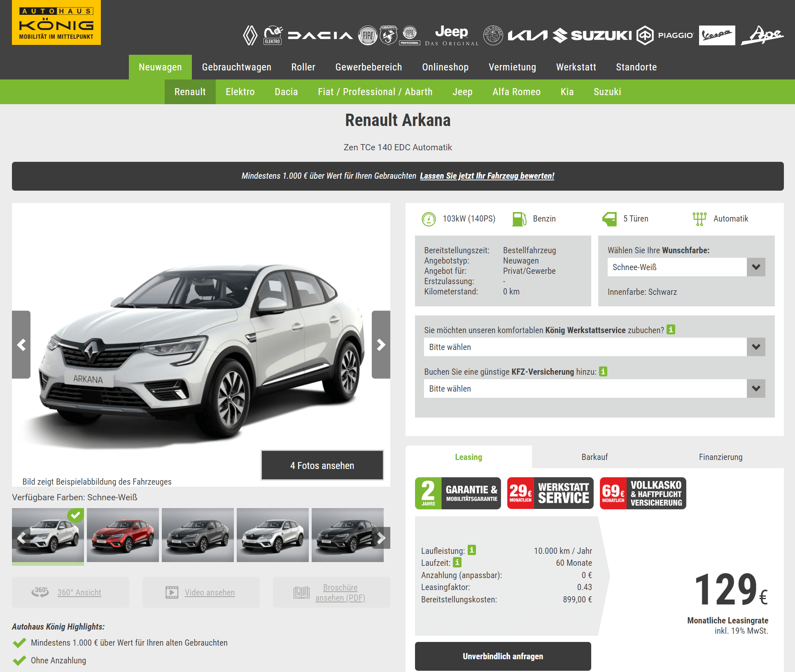Open the Wunschfarbe dropdown Schnee-Weiß
The image size is (795, 672).
click(x=686, y=267)
